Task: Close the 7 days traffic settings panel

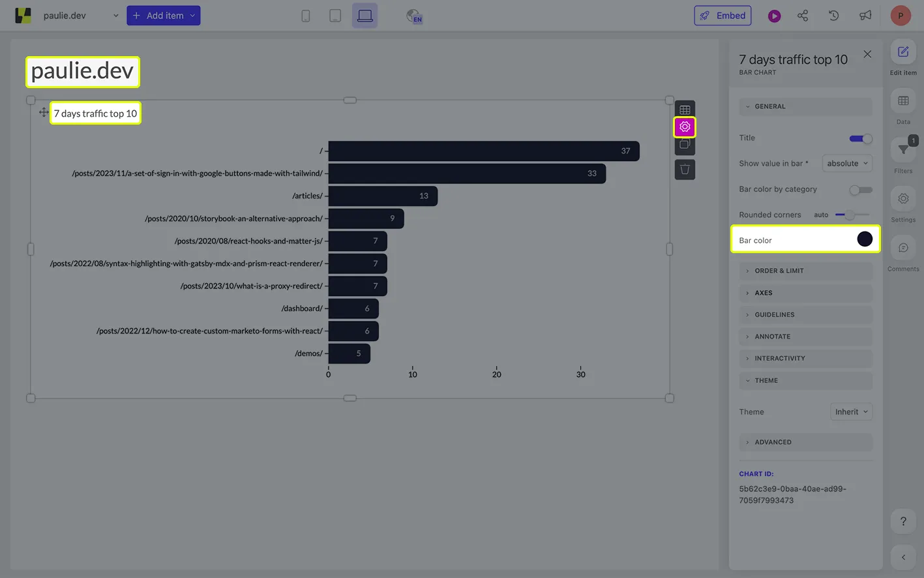Action: 867,54
